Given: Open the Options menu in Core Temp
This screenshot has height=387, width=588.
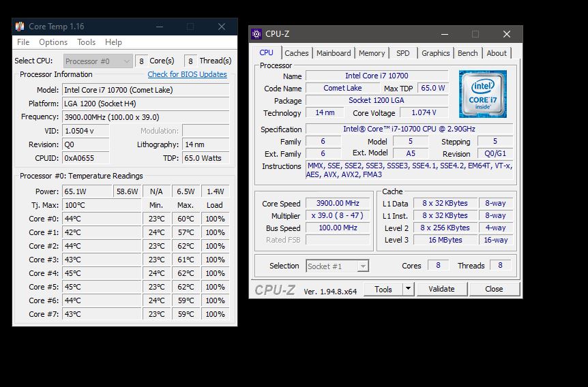Looking at the screenshot, I should coord(53,42).
